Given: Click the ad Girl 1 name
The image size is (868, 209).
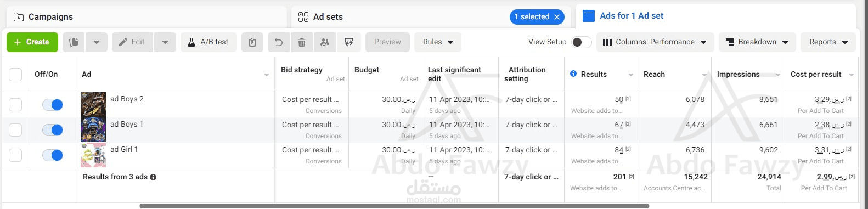Looking at the screenshot, I should click(x=124, y=150).
